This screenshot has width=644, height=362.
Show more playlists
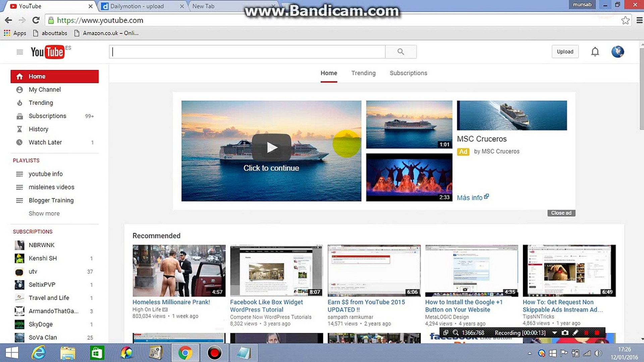44,214
